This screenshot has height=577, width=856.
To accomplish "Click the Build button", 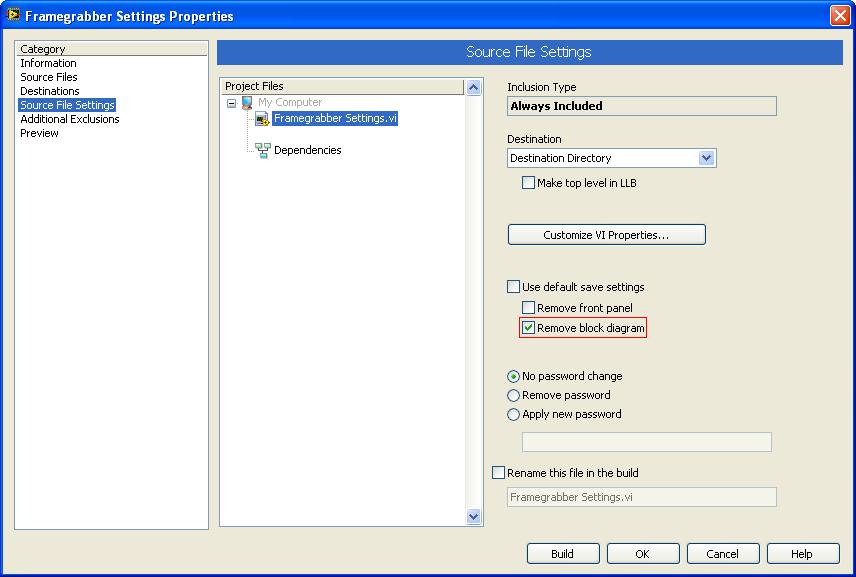I will [x=563, y=554].
